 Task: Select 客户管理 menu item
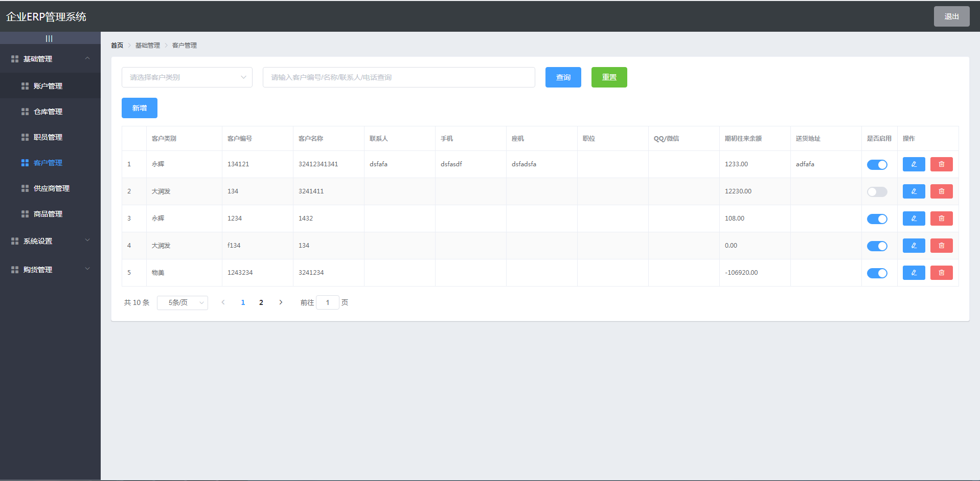(50, 163)
